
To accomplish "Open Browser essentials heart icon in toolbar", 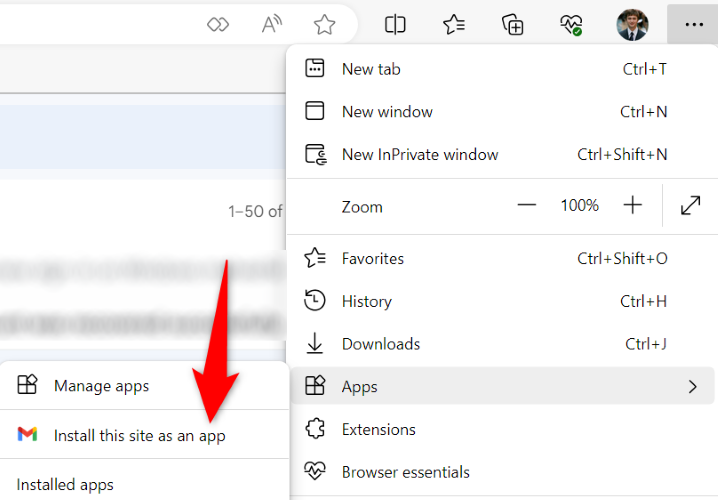I will click(x=571, y=25).
